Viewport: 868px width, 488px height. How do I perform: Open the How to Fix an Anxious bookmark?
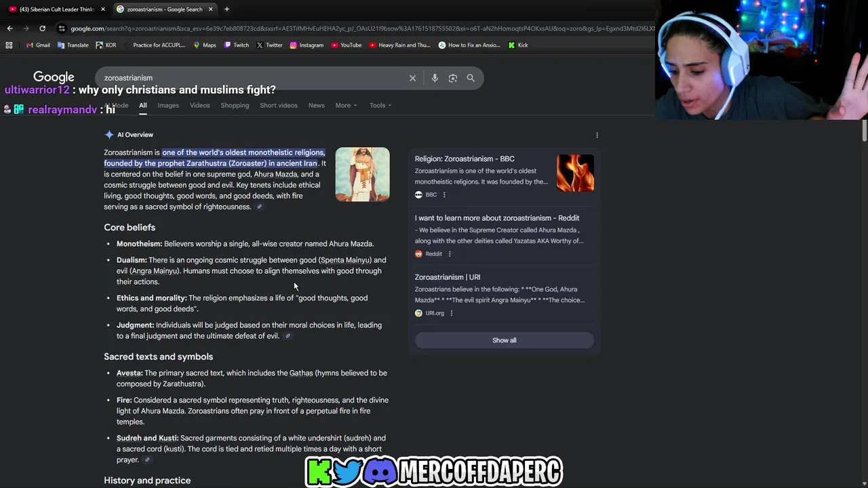[x=469, y=45]
